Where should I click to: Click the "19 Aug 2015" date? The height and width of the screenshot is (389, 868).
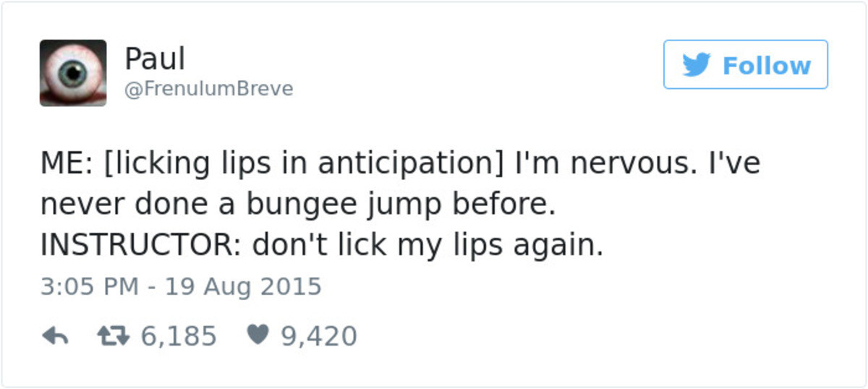click(x=243, y=286)
